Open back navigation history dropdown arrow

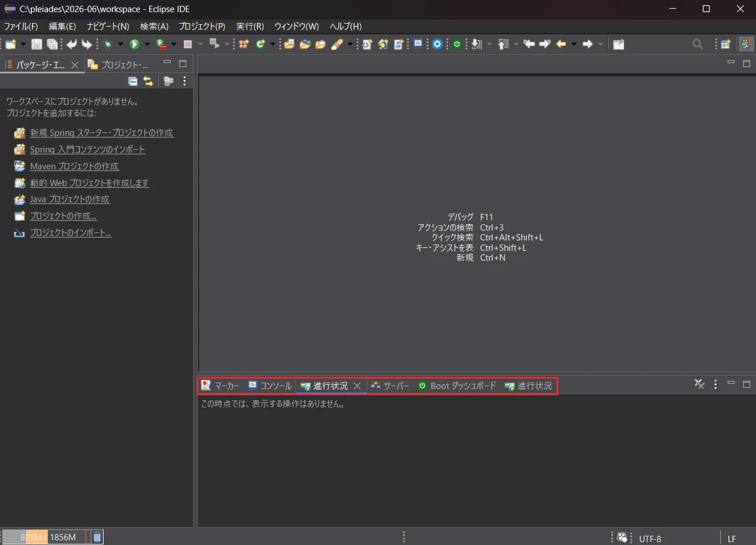[574, 45]
